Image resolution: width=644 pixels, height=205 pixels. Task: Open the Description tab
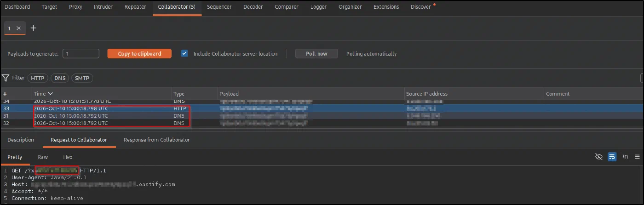[21, 140]
